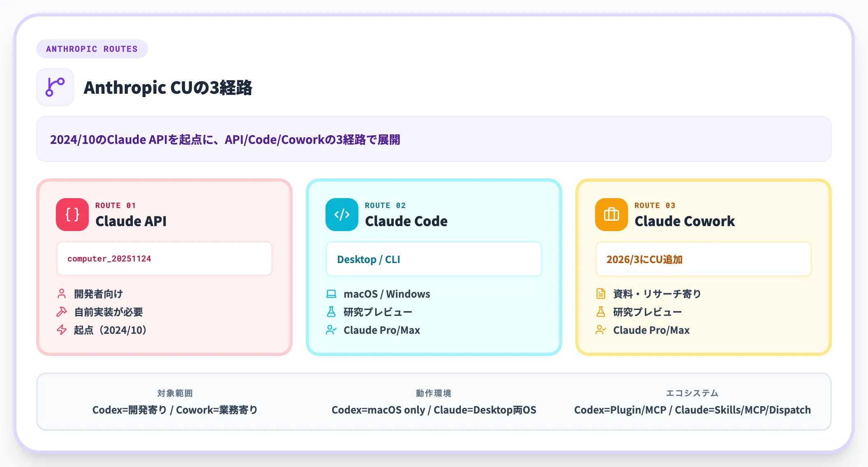Click the 動作環境 column label
Image resolution: width=868 pixels, height=467 pixels.
pos(434,393)
